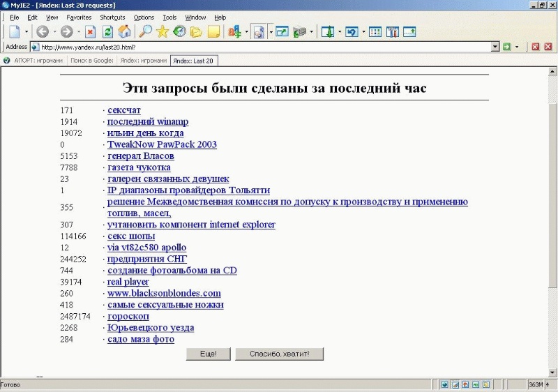This screenshot has height=392, width=558.
Task: Switch to the Поиск в Google tab
Action: [92, 61]
